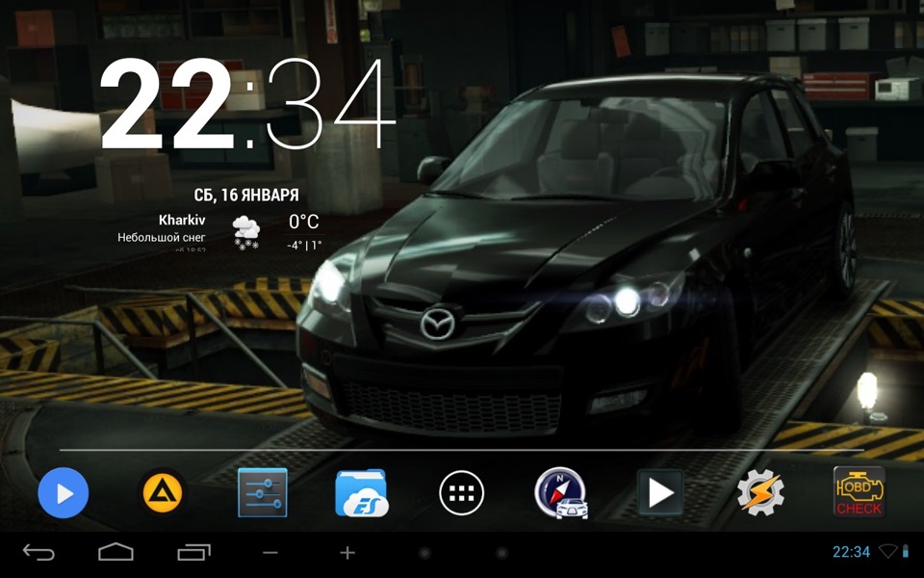Open the blue Play Music app icon

pyautogui.click(x=64, y=493)
